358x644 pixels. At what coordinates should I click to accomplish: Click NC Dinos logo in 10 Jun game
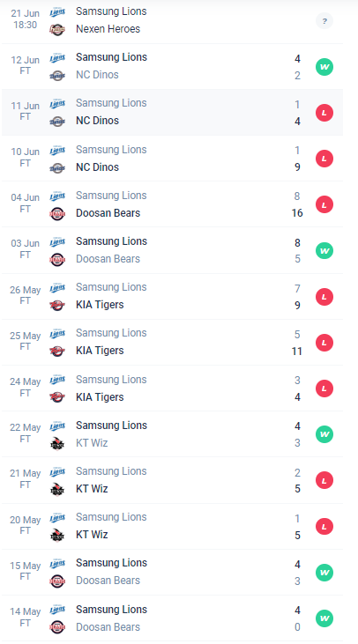pos(57,167)
